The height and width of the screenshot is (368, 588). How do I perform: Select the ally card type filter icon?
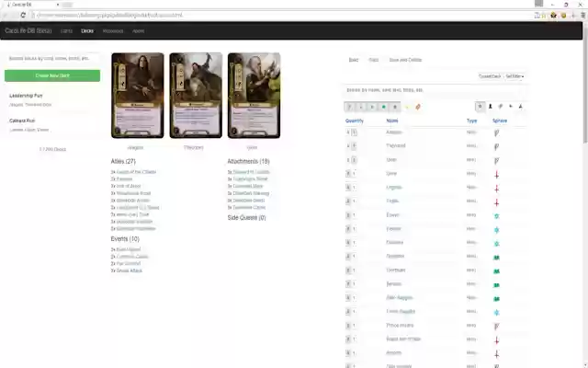tap(490, 107)
